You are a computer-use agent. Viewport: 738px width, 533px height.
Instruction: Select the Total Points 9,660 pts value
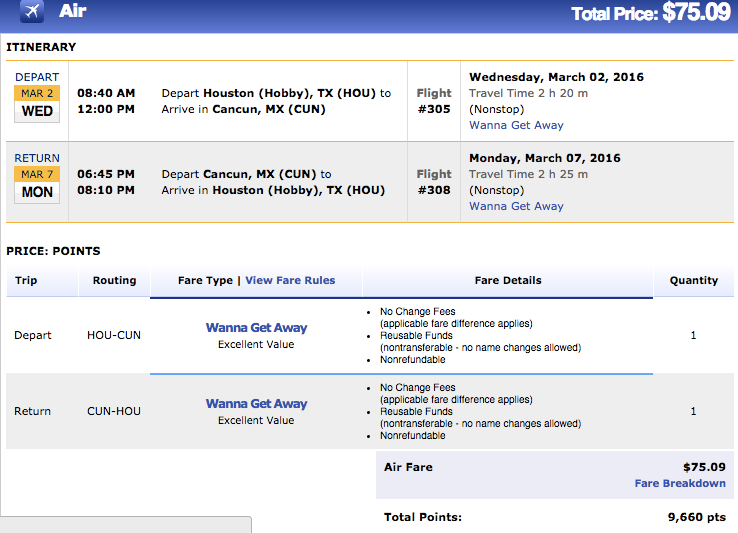click(697, 517)
